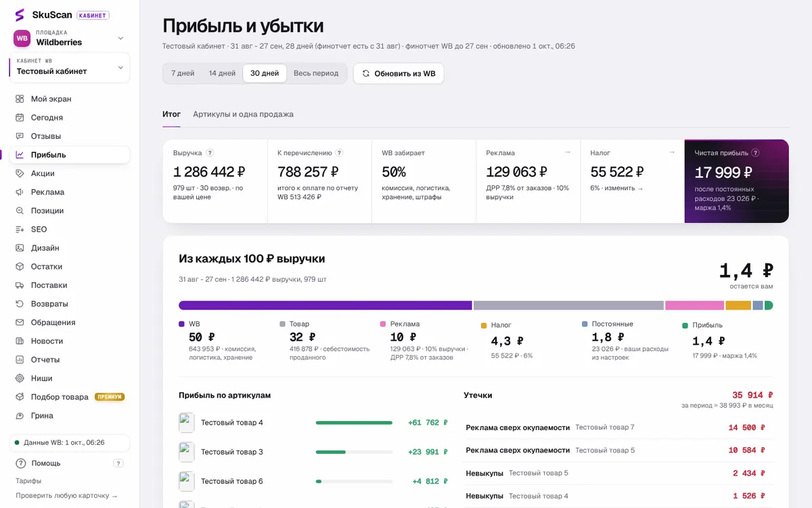Click the Помощь link in sidebar
Viewport: 812px width, 508px height.
pyautogui.click(x=45, y=463)
